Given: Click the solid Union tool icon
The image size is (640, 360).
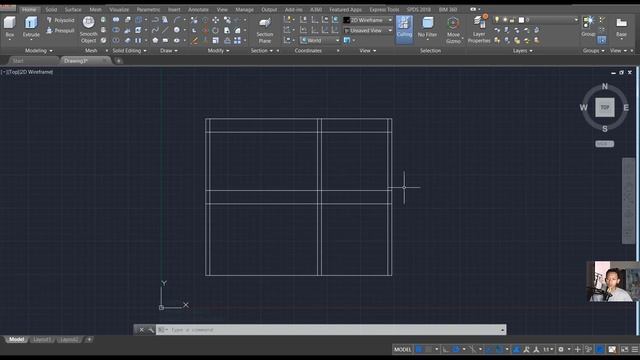Looking at the screenshot, I should (x=116, y=20).
